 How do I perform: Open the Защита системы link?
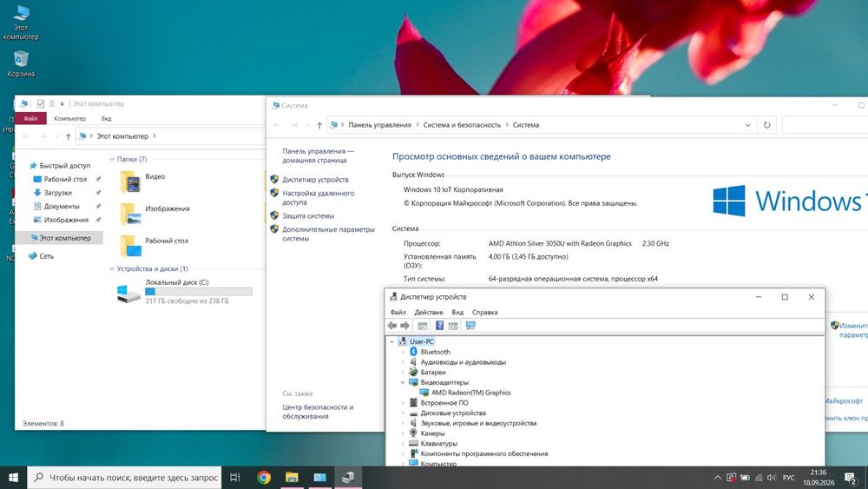click(x=308, y=216)
